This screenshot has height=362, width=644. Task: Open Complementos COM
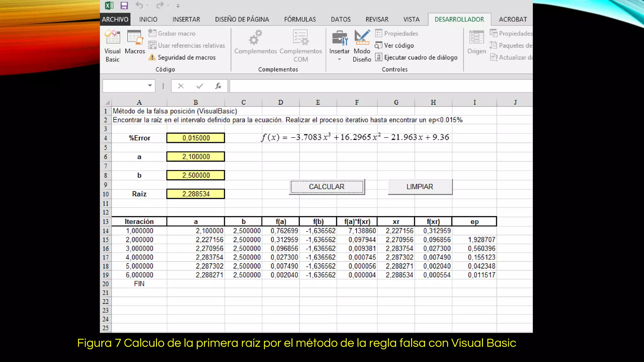[x=301, y=46]
